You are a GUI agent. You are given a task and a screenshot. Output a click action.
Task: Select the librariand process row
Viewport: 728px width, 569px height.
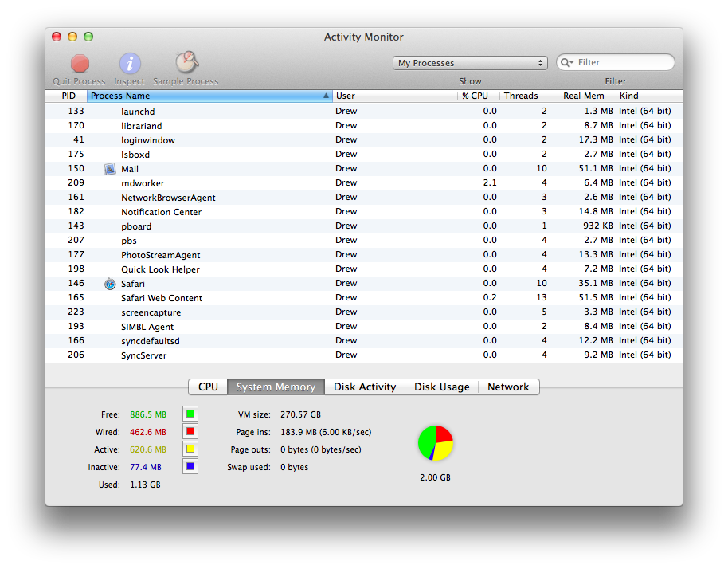364,126
